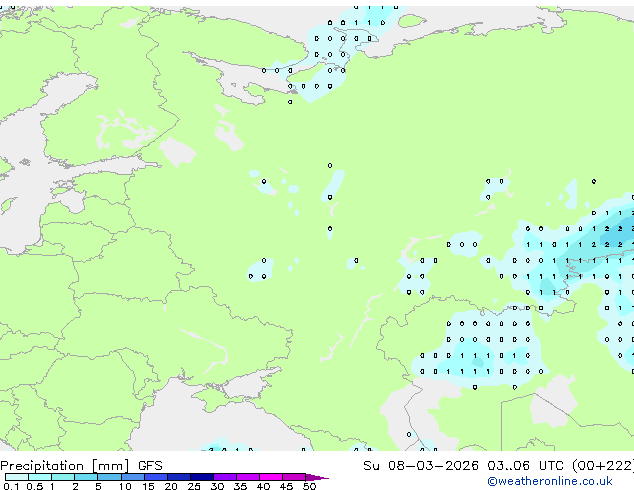634x490 pixels.
Task: Click the weatheronline.co.uk copyright link
Action: (550, 481)
